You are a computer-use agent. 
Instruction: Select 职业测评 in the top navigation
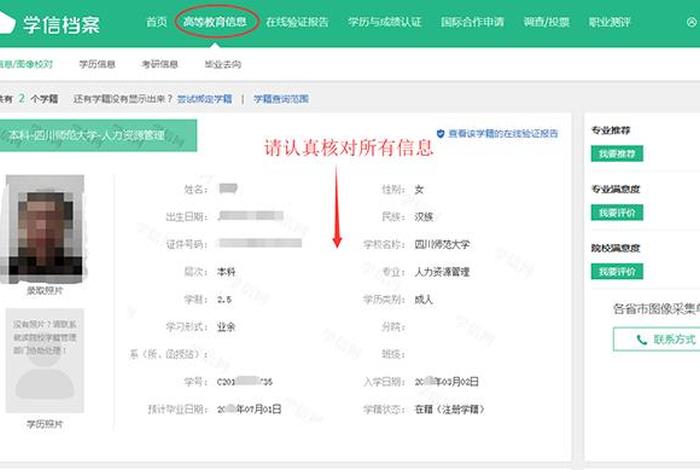(609, 22)
